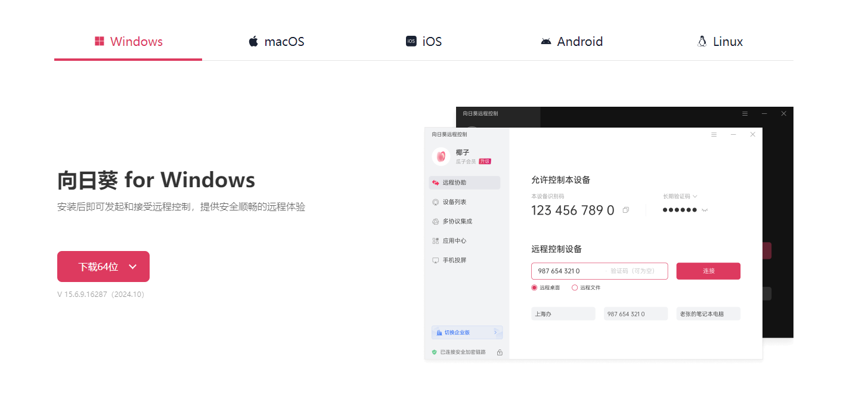Click the device ID 123 456 789 0
Screen dimensions: 868x412
pyautogui.click(x=572, y=210)
